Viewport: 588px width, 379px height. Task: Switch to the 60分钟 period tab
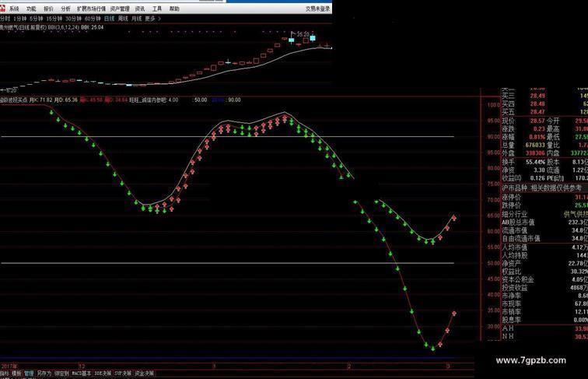(x=93, y=19)
